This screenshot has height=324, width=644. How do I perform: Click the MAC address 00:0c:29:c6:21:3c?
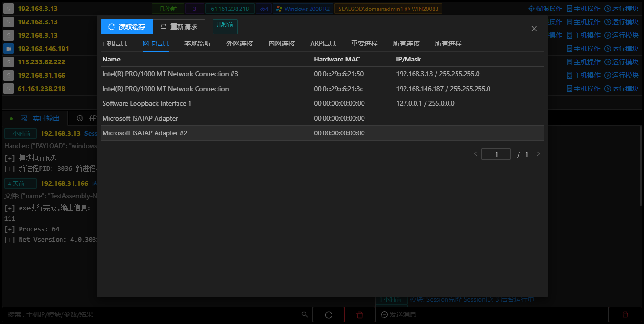(x=339, y=89)
